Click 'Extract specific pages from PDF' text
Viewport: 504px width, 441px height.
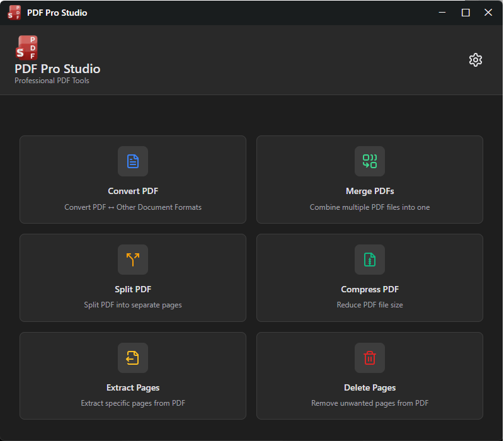click(133, 403)
